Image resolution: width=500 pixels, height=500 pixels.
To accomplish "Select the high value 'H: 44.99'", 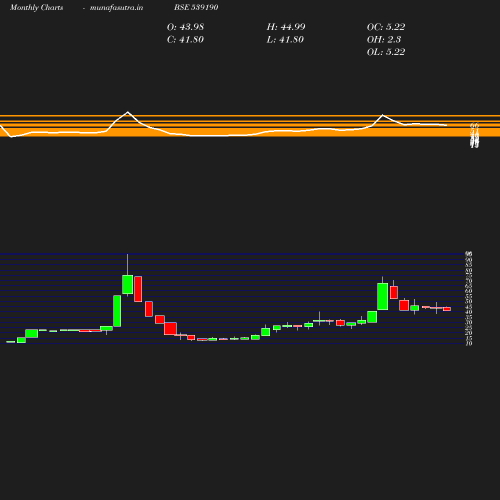I will pos(286,27).
